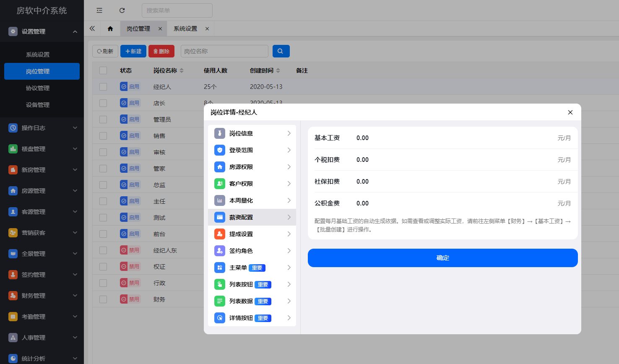Click the 房源权限 house icon
Image resolution: width=619 pixels, height=364 pixels.
[220, 167]
